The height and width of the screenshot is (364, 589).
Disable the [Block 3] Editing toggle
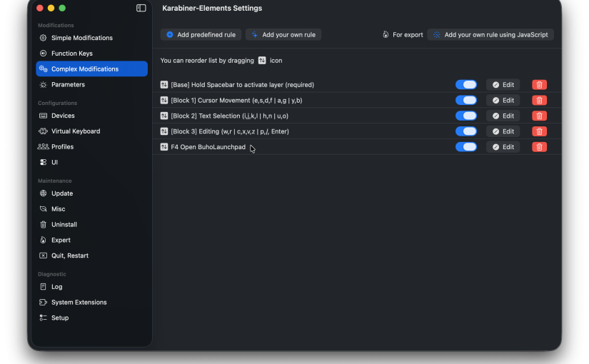coord(466,131)
